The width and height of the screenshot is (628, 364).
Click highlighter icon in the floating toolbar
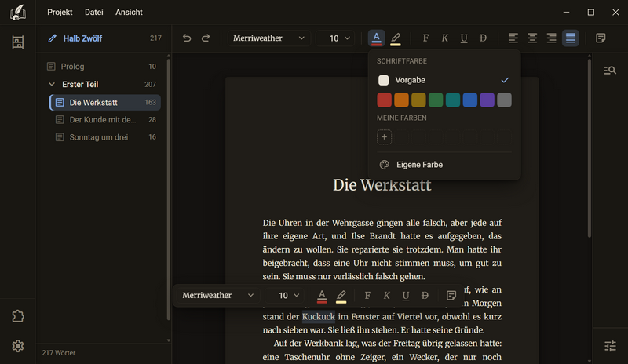click(x=341, y=296)
